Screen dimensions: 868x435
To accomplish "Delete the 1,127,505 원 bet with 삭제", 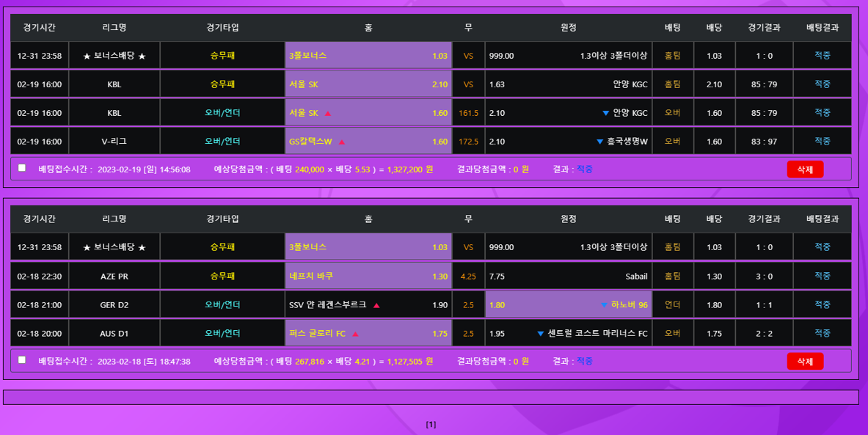I will pyautogui.click(x=805, y=361).
